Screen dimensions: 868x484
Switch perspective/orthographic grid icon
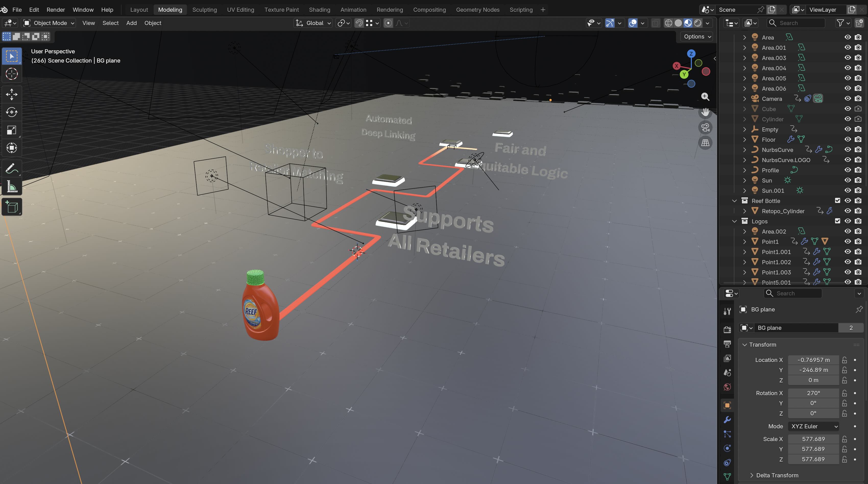705,143
